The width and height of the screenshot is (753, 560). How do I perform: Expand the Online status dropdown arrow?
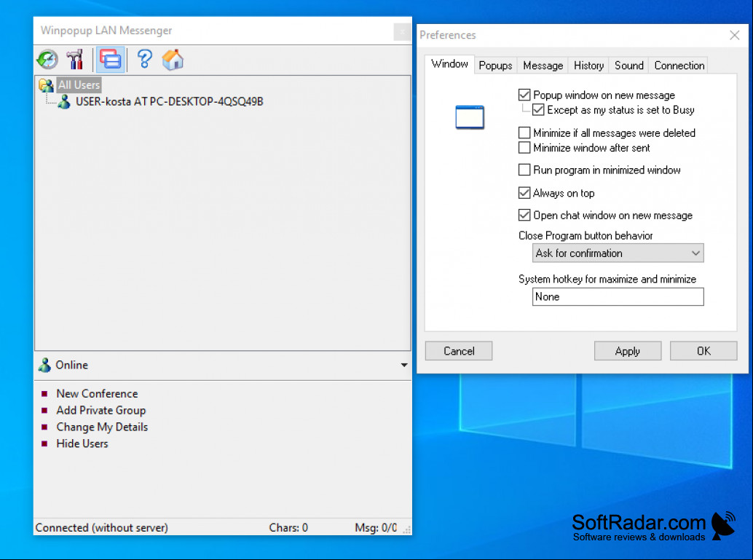tap(404, 365)
